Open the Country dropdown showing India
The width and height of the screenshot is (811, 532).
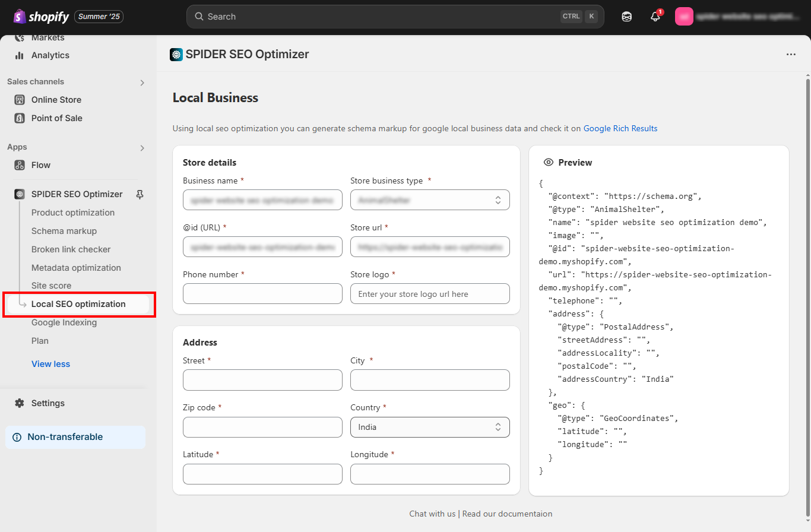tap(430, 427)
